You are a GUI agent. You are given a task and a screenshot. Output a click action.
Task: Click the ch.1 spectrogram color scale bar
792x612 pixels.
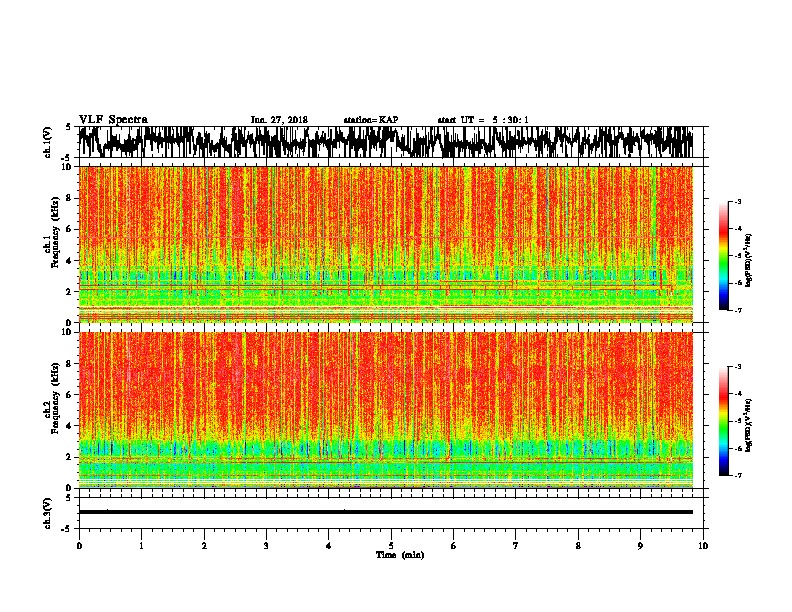pyautogui.click(x=723, y=256)
